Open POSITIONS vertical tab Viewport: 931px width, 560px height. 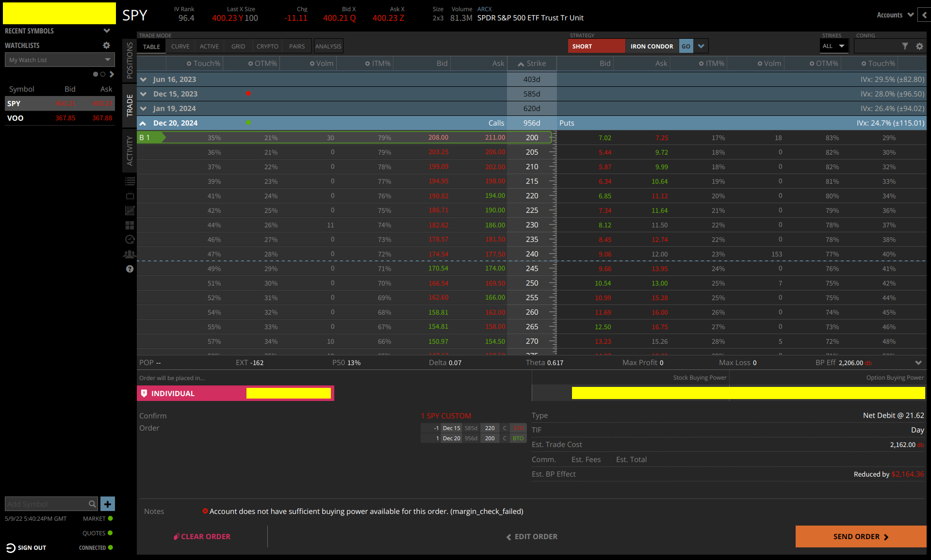pos(130,60)
